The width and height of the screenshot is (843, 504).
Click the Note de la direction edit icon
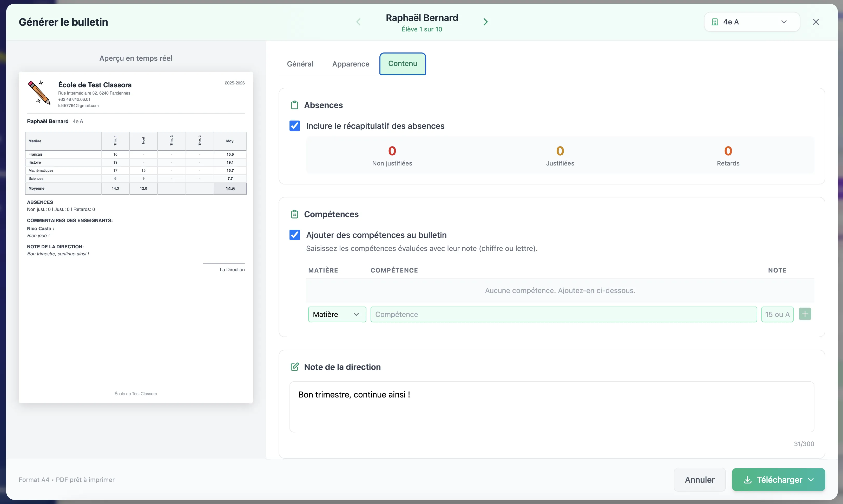(294, 367)
